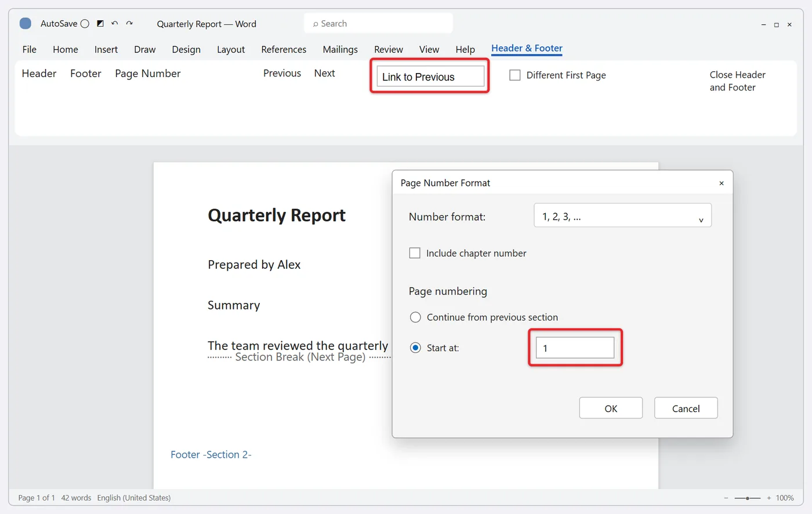Open the Page Number ribbon button
This screenshot has height=514, width=812.
[148, 74]
